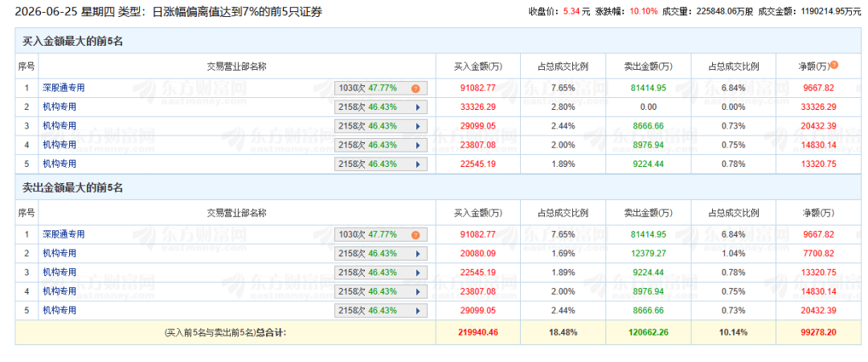
Task: Click the 0.00 sell amount cell
Action: [649, 107]
